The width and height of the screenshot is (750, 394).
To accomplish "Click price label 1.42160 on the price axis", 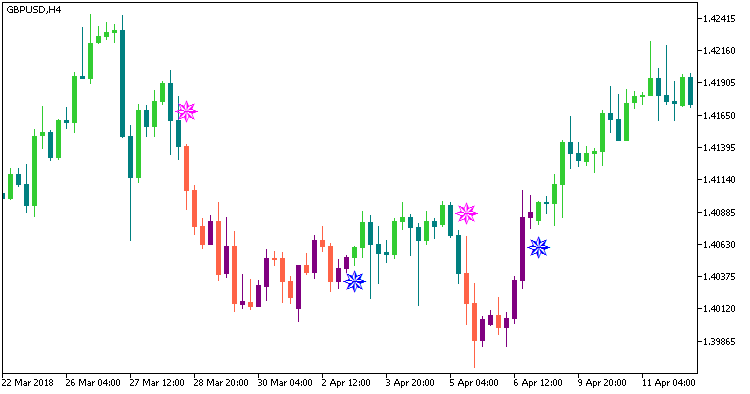I will 719,51.
